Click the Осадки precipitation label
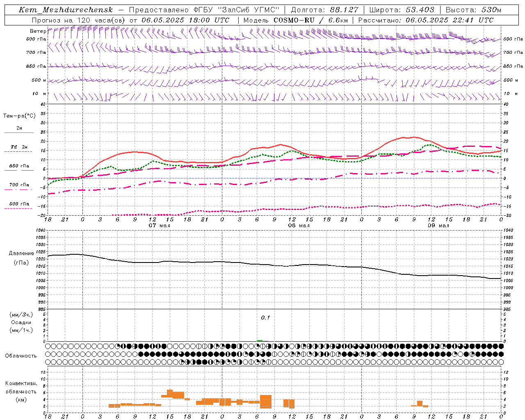This screenshot has height=420, width=525. pos(21,322)
